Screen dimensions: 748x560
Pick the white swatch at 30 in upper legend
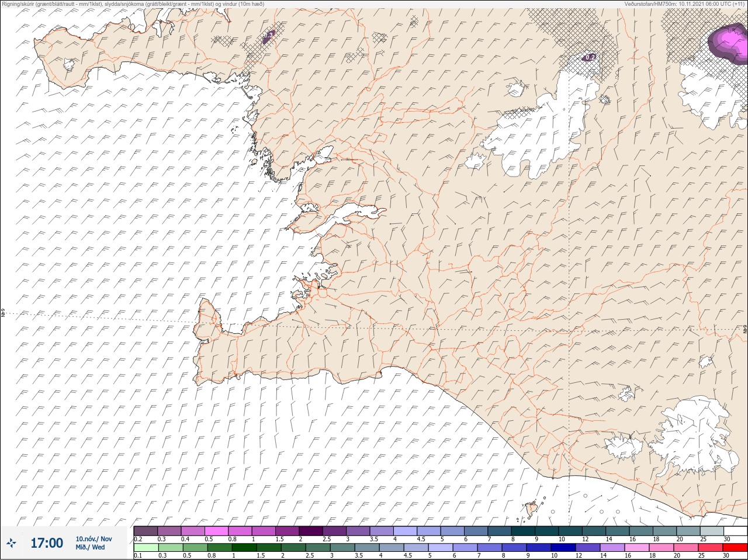(736, 531)
